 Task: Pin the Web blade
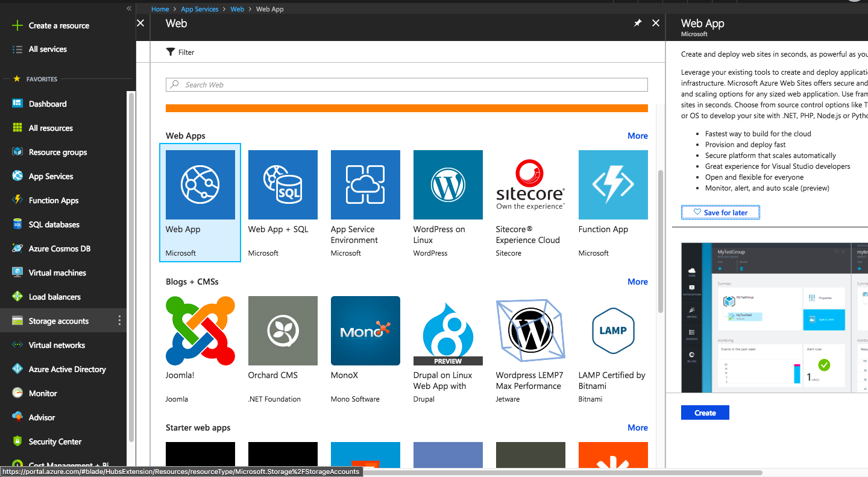pos(638,23)
